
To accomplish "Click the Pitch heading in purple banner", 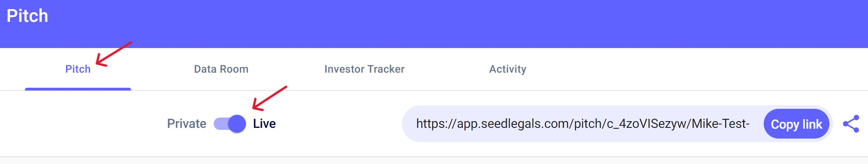I will coord(27,16).
